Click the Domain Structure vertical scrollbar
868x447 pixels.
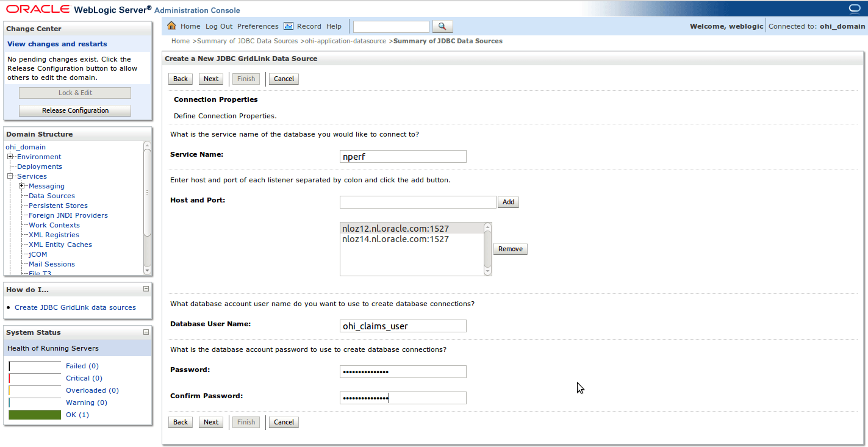tap(147, 207)
